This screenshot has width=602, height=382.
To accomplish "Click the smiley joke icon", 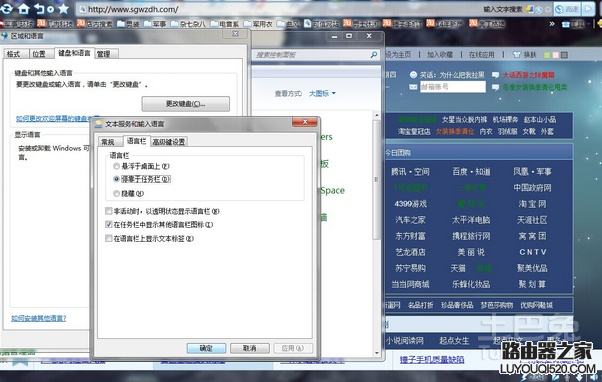I will (x=413, y=74).
